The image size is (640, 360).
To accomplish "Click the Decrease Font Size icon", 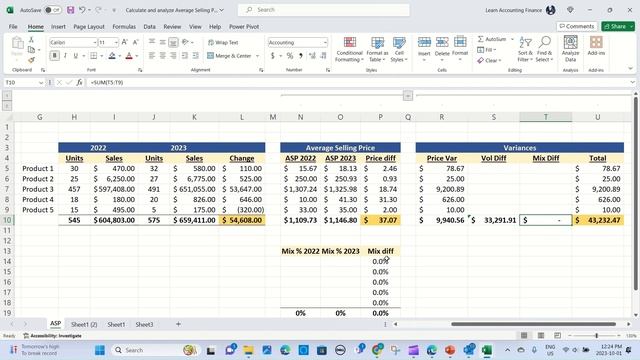I will click(x=136, y=42).
